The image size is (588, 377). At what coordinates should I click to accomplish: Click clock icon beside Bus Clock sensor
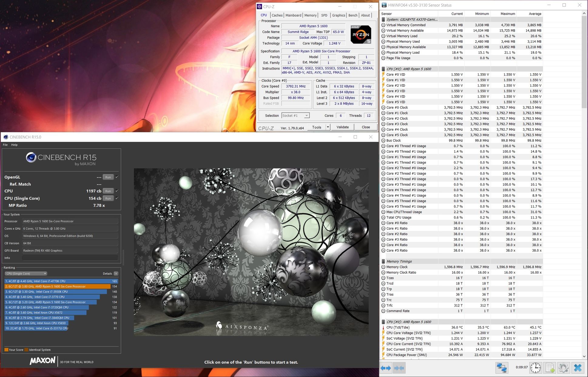coord(383,141)
